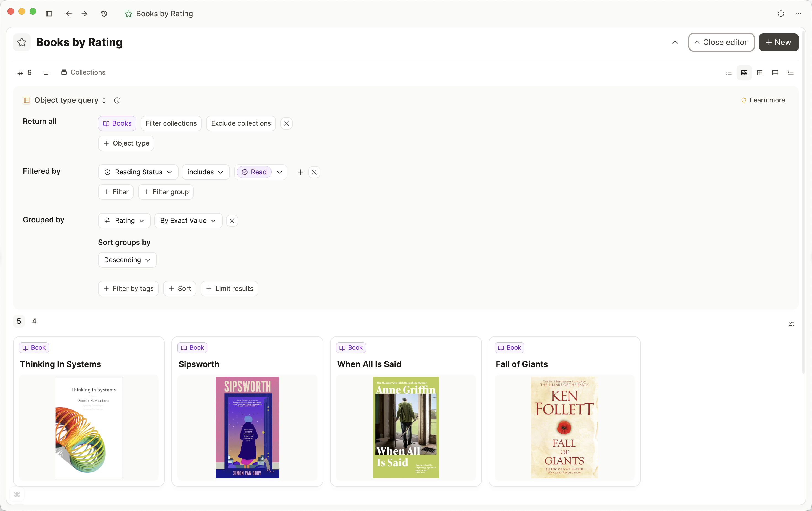Image resolution: width=812 pixels, height=511 pixels.
Task: Open view settings sliders icon
Action: [791, 324]
